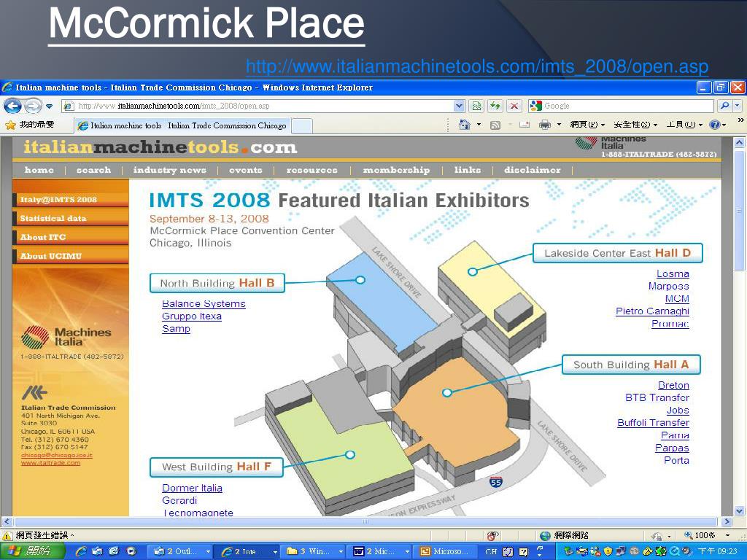Click the Google search box

point(622,106)
